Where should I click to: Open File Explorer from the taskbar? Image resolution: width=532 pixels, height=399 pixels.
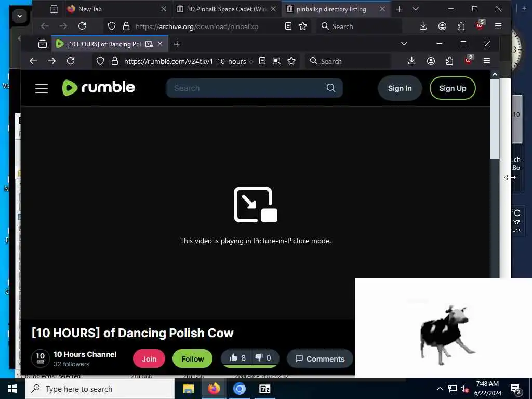(188, 389)
